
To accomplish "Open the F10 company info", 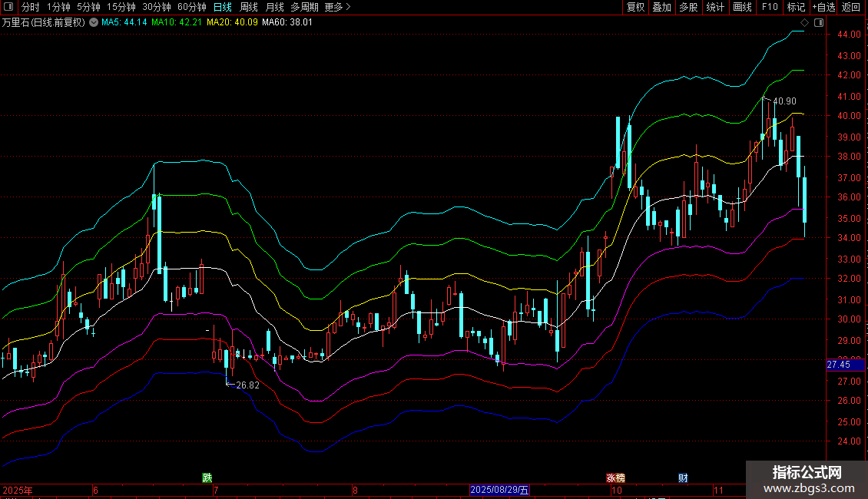I will pyautogui.click(x=770, y=7).
